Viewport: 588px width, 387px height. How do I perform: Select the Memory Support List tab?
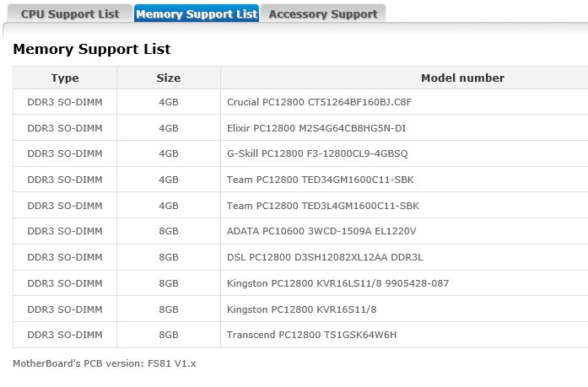[196, 14]
